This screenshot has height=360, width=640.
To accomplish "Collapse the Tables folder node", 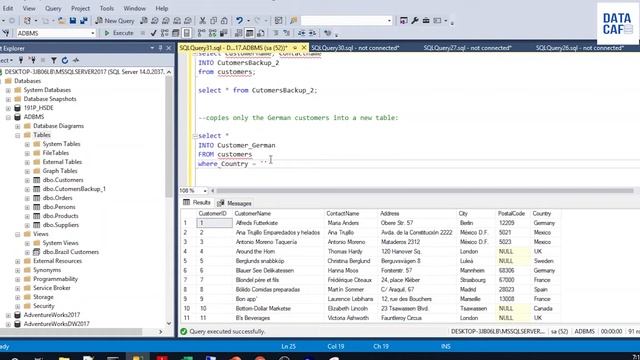I will [18, 135].
